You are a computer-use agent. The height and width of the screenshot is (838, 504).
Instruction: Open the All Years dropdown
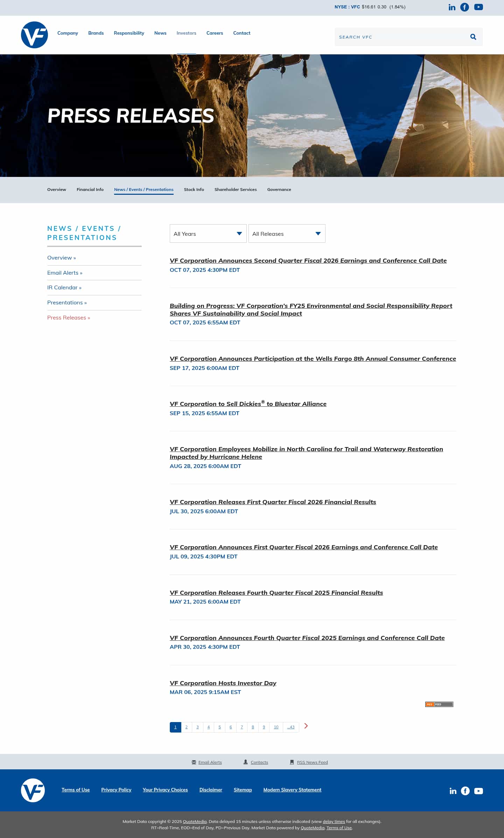tap(208, 233)
